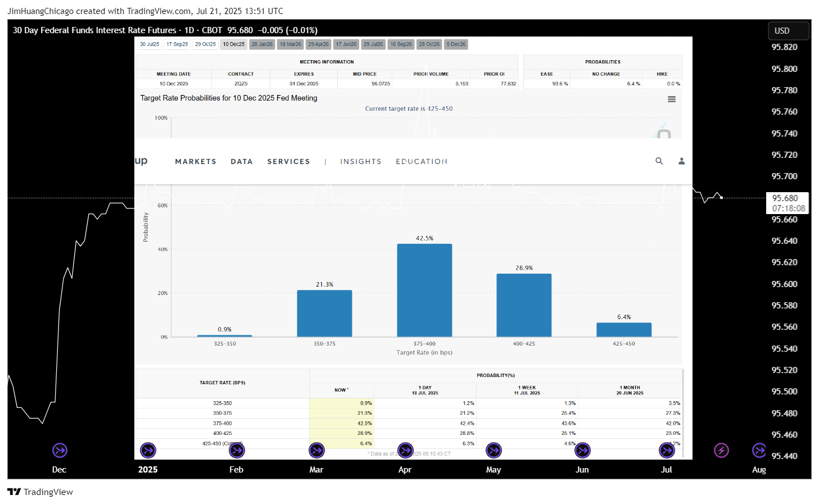The height and width of the screenshot is (504, 819).
Task: Select the 29 Jul26 meeting tab
Action: click(x=373, y=44)
